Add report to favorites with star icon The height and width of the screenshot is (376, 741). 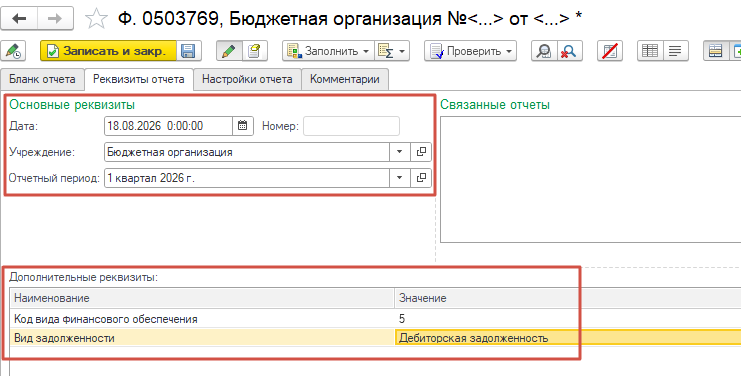coord(96,19)
